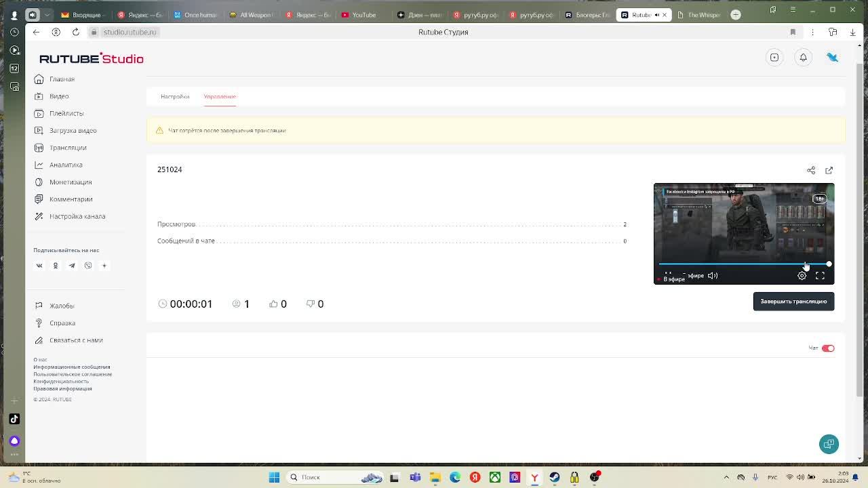
Task: Open Справка help link
Action: point(55,323)
